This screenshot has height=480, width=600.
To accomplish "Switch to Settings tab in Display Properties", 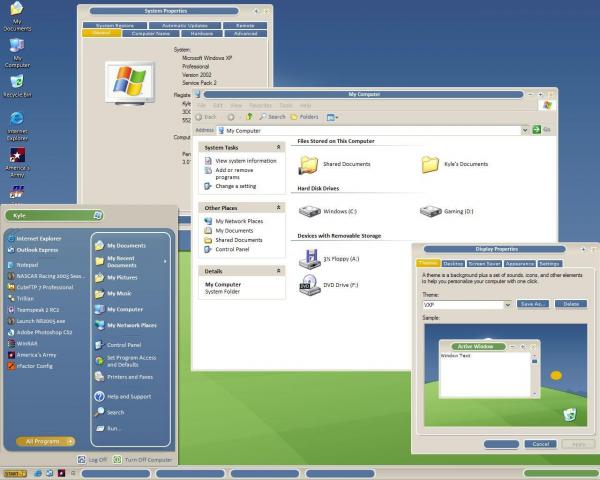I will (x=550, y=264).
